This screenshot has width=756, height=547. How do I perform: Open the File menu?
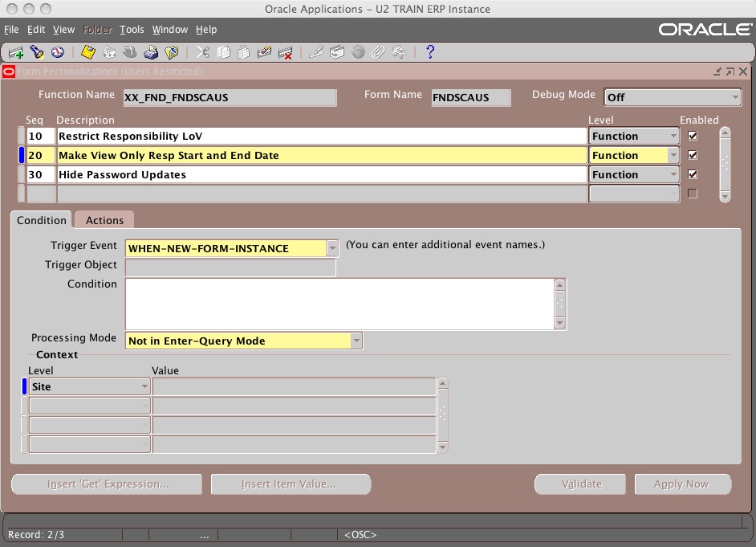[x=11, y=30]
